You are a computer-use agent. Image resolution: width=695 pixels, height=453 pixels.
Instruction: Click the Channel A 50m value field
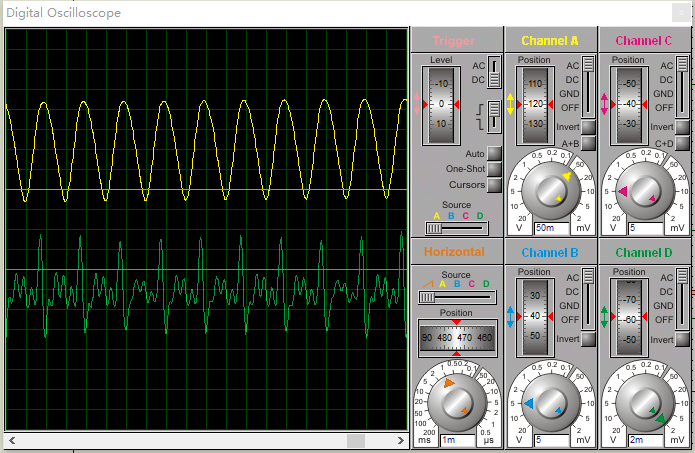click(551, 228)
